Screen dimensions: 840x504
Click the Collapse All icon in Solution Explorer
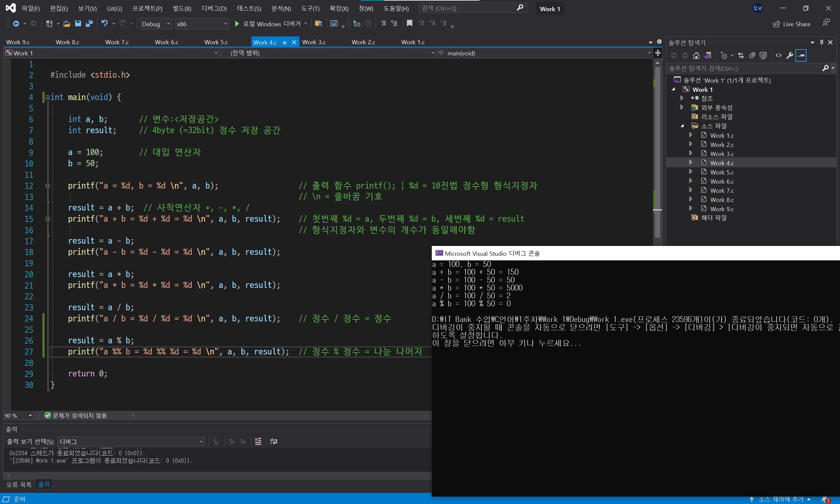click(752, 55)
